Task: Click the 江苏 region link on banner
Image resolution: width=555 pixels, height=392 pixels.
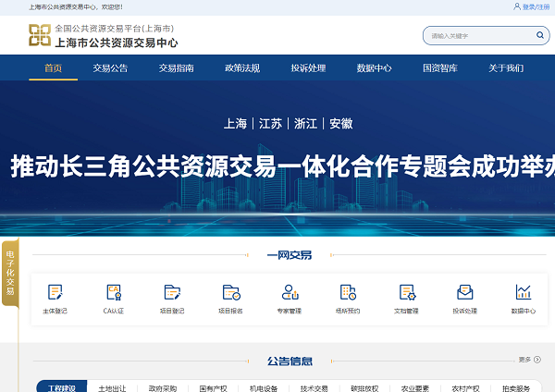Action: pos(270,124)
